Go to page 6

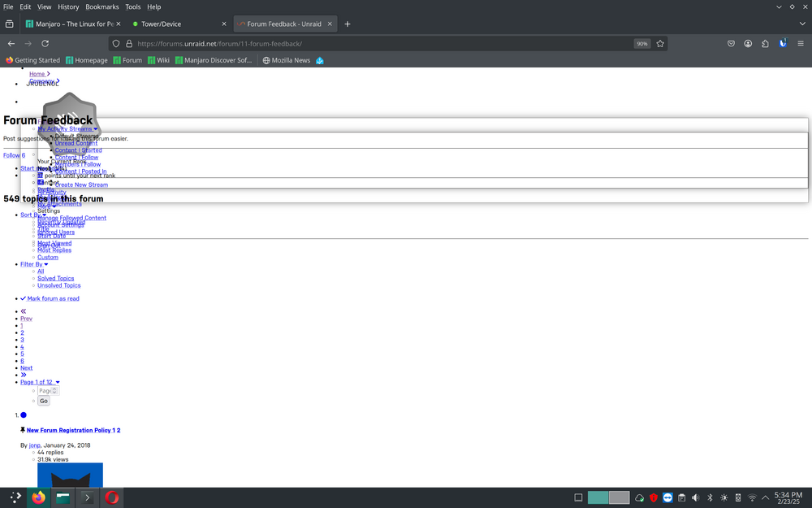tap(22, 361)
